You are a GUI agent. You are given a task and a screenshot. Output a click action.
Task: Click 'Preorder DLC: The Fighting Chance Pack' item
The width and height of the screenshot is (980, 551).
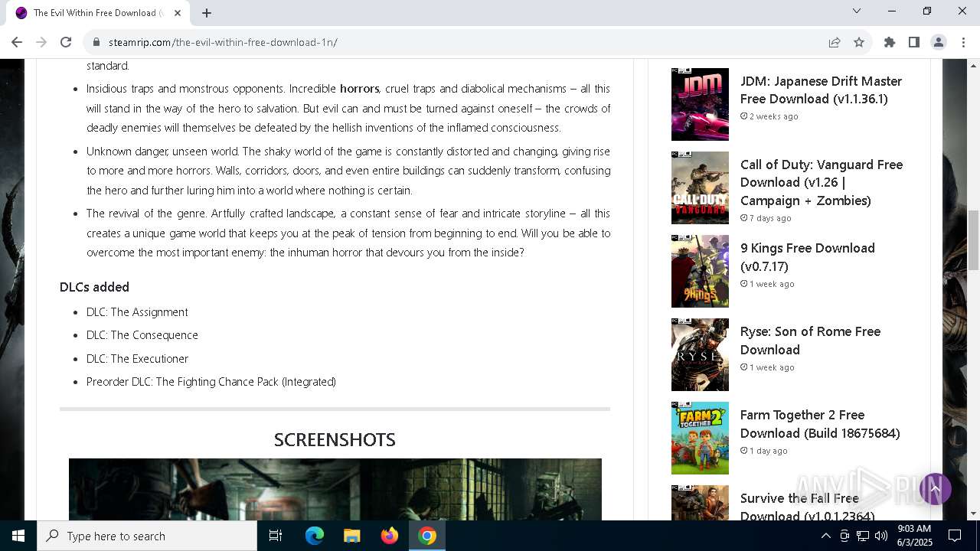211,381
